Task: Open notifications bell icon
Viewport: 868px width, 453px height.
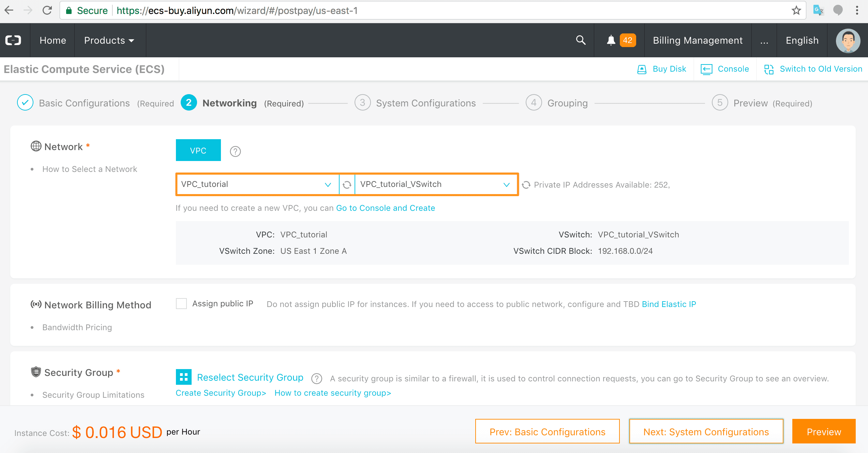Action: (x=611, y=40)
